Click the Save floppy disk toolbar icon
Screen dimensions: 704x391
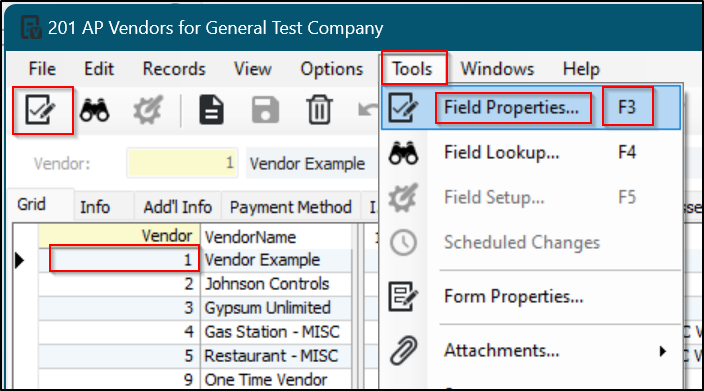click(265, 110)
